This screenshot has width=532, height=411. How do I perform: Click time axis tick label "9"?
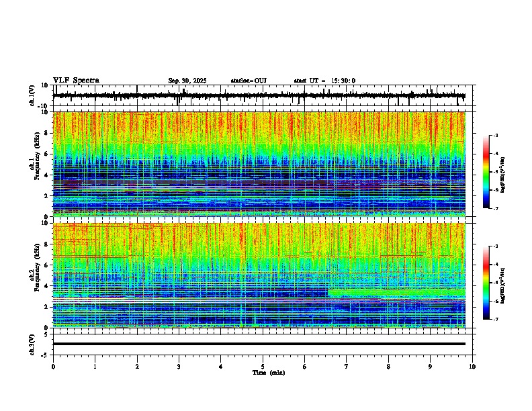point(430,367)
